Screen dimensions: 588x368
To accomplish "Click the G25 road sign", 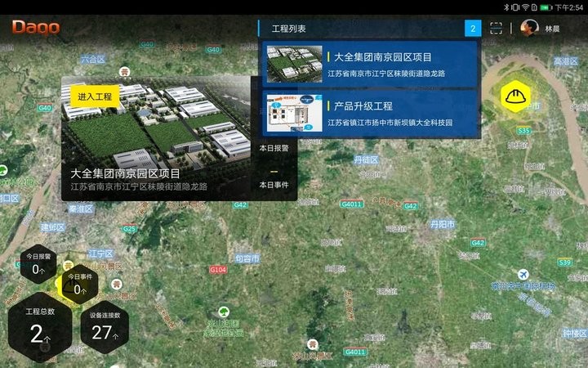I will click(x=129, y=229).
